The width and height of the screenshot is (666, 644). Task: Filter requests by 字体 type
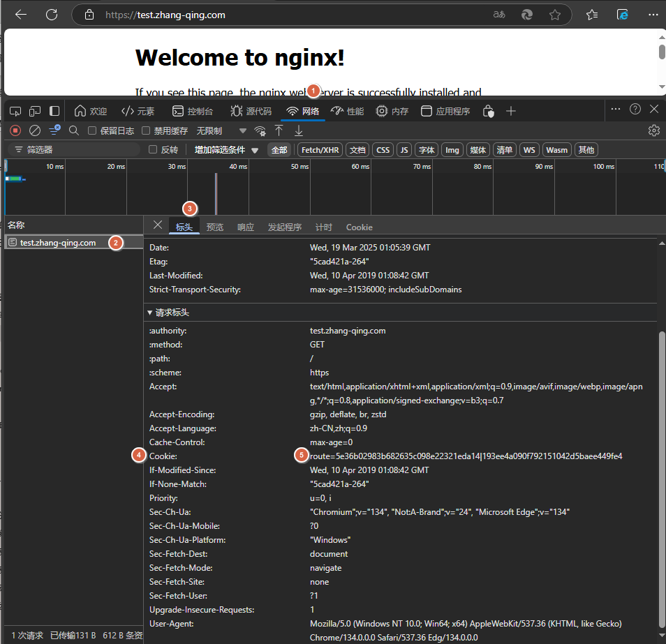coord(427,150)
